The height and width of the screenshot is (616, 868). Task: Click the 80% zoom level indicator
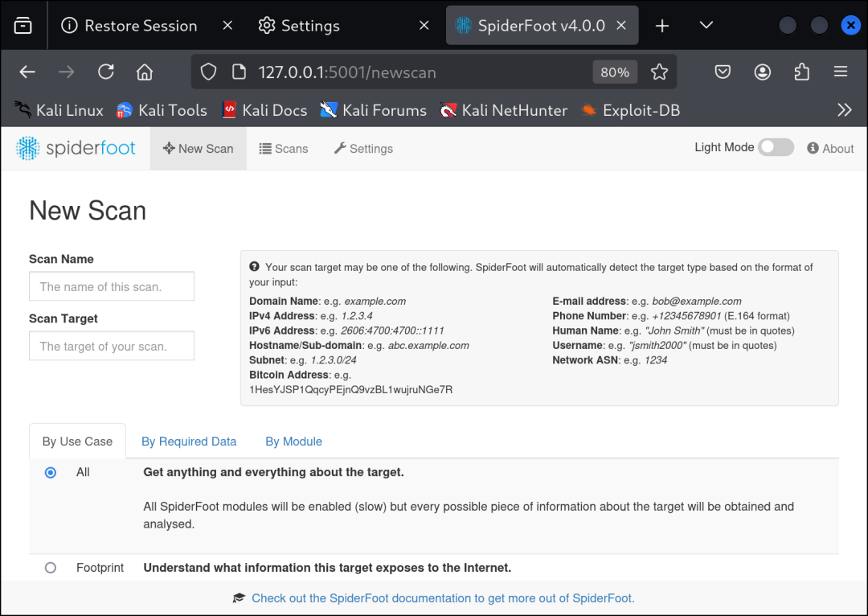[615, 72]
